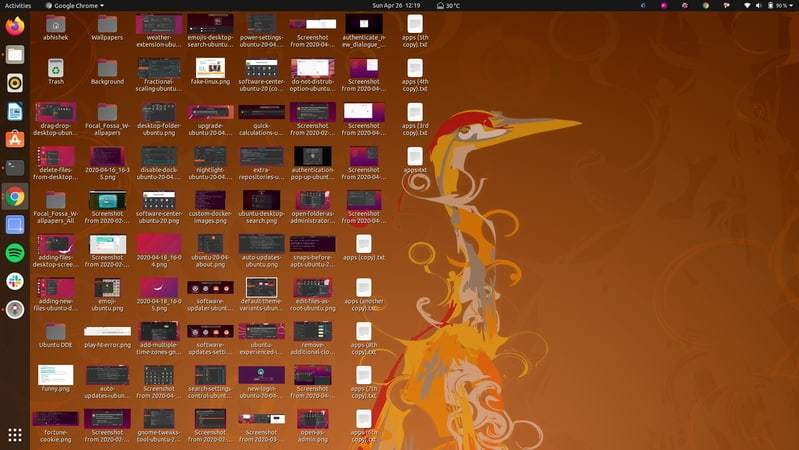This screenshot has height=450, width=799.
Task: Open LibreOffice Writer from the dock
Action: pos(14,111)
